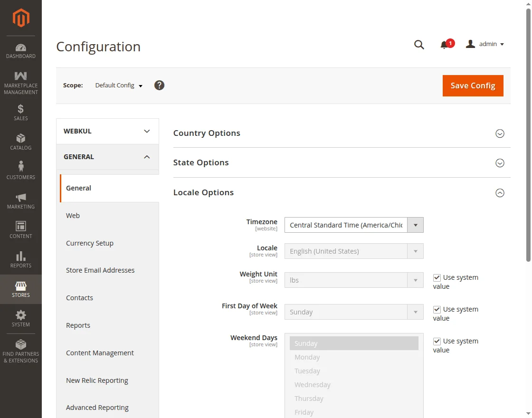The width and height of the screenshot is (532, 418).
Task: Open Marketplace Management menu
Action: 21,83
